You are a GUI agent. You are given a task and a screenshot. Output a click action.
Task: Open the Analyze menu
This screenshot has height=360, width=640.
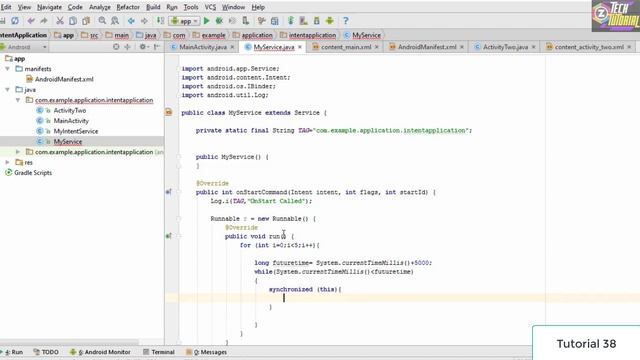coord(100,7)
